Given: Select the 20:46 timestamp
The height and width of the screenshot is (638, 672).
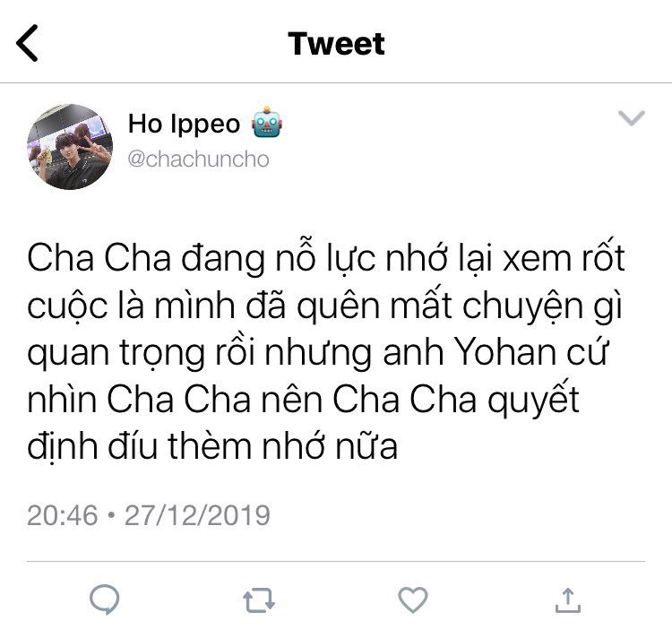Looking at the screenshot, I should pos(63,515).
